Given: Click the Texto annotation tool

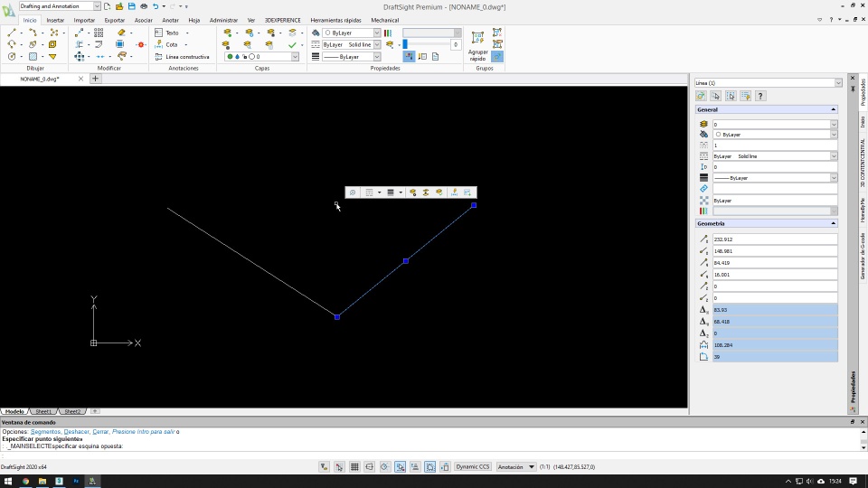Looking at the screenshot, I should [x=166, y=33].
